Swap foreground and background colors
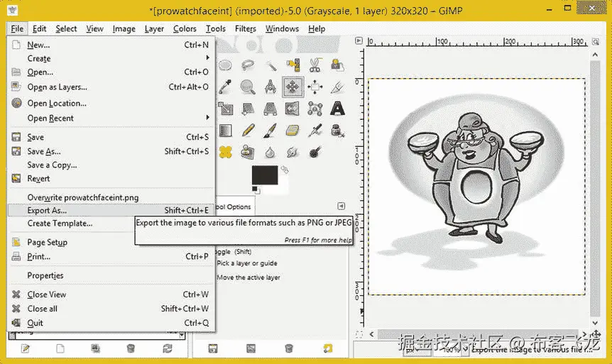This screenshot has width=612, height=364. click(x=285, y=170)
